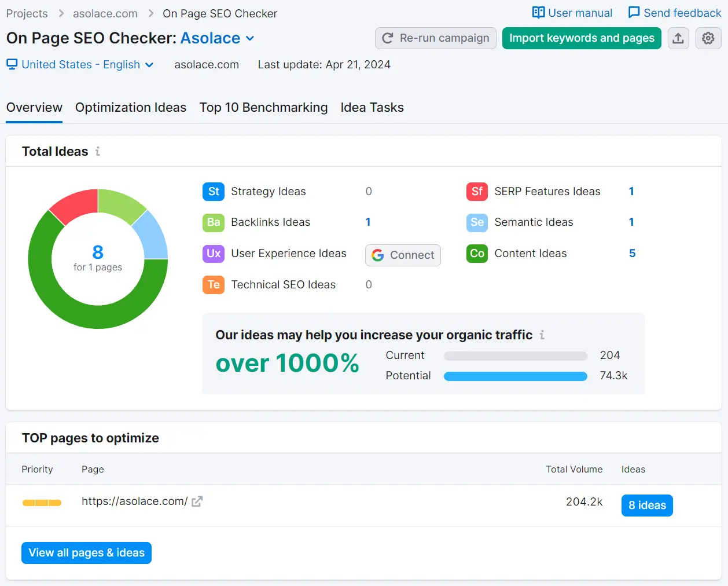Click the 74.3k potential traffic value
Screen dimensions: 728x586
tap(613, 376)
